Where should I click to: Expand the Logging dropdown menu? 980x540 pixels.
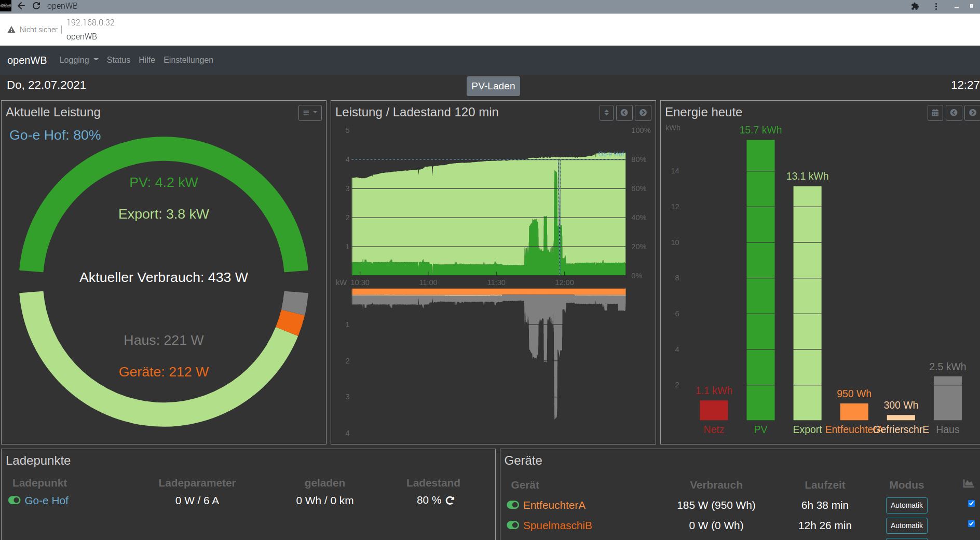(78, 60)
